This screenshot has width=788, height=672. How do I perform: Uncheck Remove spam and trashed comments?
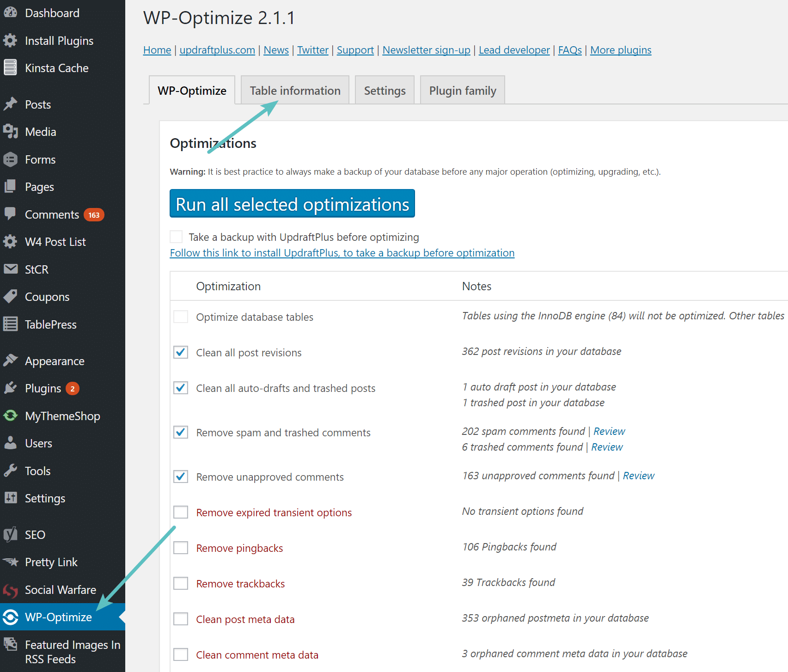[181, 432]
